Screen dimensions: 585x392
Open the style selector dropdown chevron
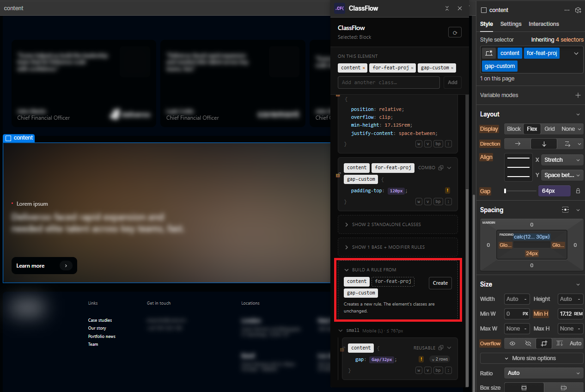coord(576,54)
